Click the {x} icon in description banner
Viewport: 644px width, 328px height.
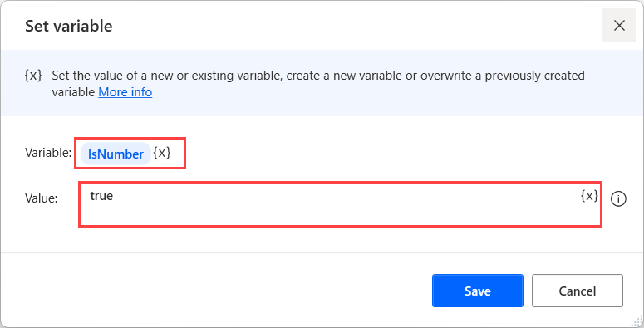33,76
